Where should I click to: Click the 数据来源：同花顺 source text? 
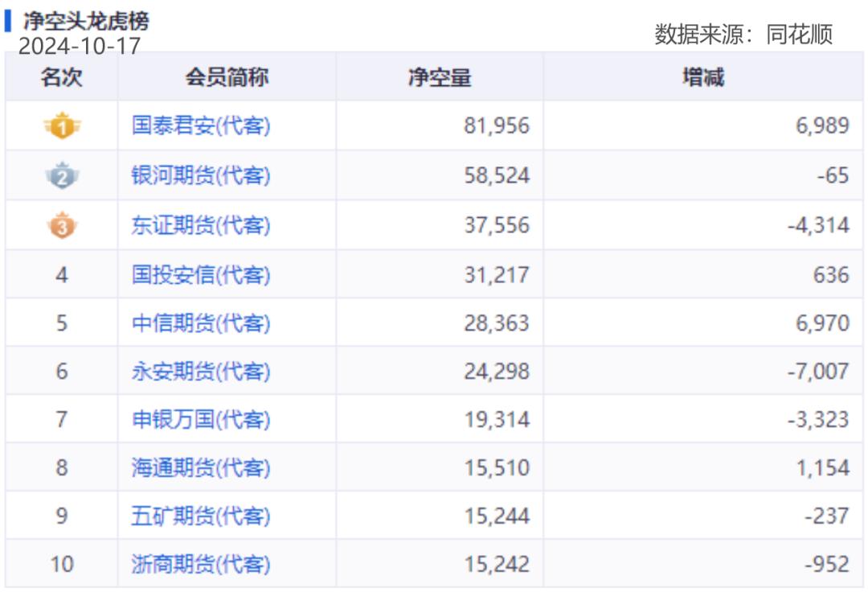click(743, 34)
